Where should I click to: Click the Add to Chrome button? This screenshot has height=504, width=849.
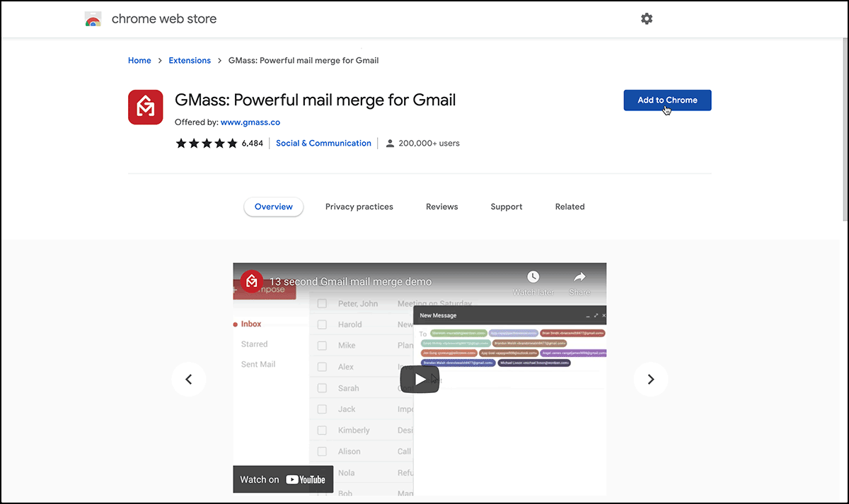666,100
